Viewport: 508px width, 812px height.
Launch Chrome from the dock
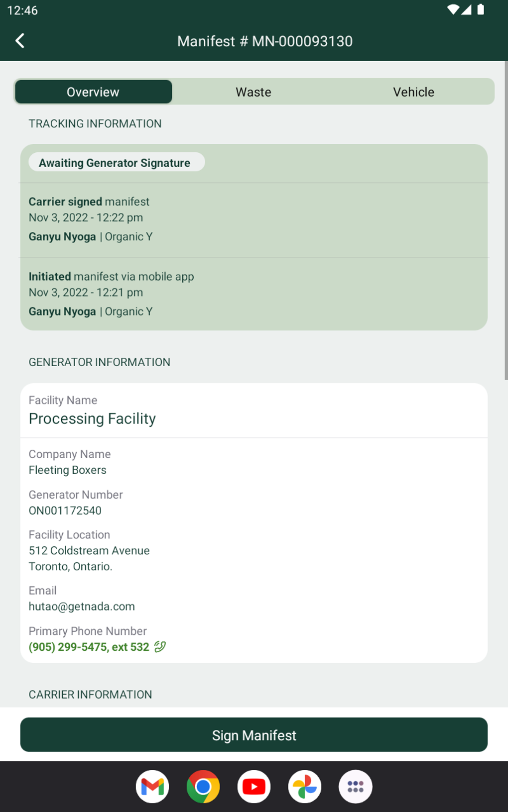203,787
